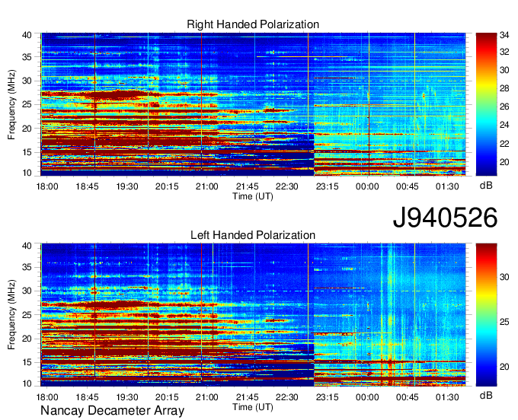The width and height of the screenshot is (518, 420).
Task: Select the Frequency (MHz) axis label of the Left Handed plot
Action: point(11,315)
